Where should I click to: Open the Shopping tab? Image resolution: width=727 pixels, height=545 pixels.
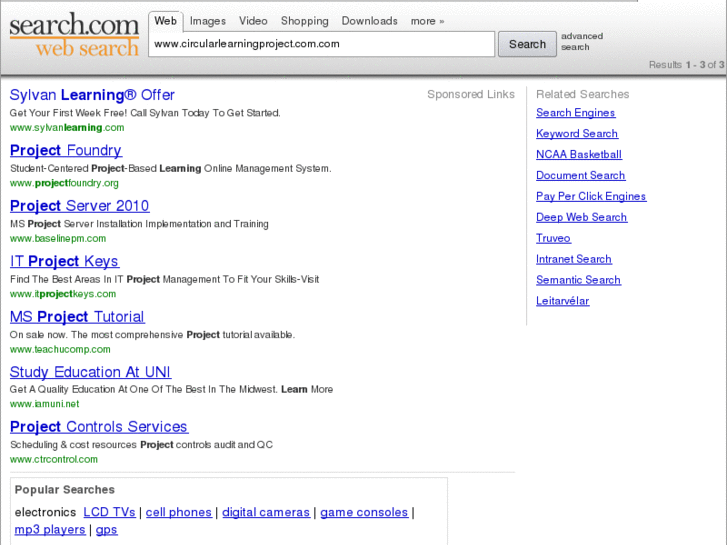[305, 21]
